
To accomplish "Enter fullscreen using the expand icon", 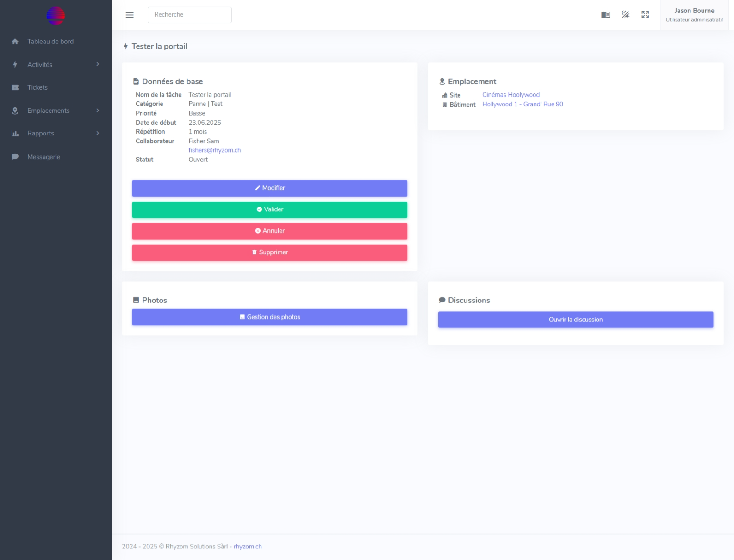I will point(645,15).
